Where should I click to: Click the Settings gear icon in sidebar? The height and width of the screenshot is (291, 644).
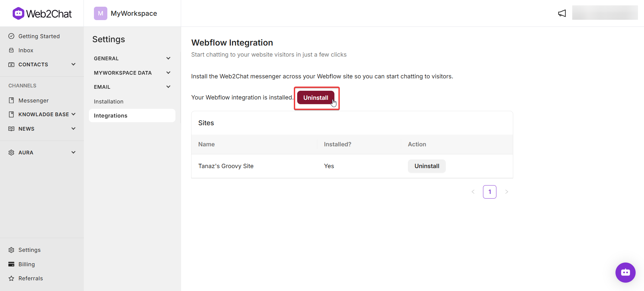[x=11, y=250]
